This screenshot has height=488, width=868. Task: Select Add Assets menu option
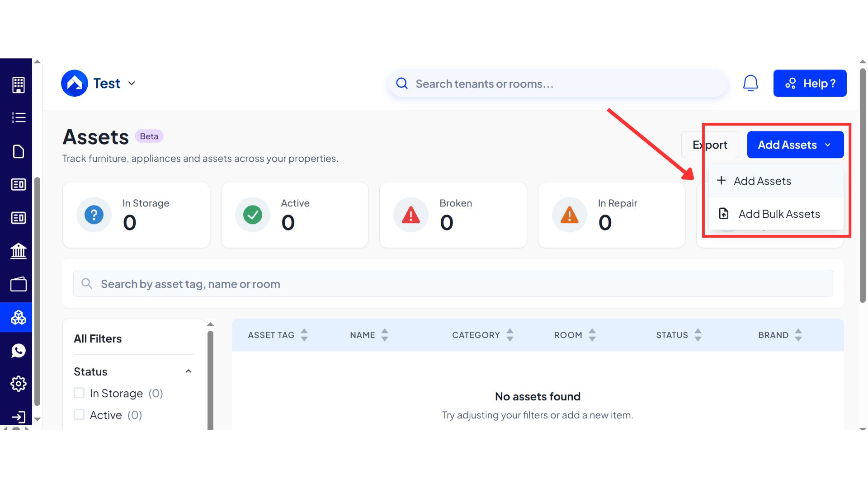tap(762, 181)
